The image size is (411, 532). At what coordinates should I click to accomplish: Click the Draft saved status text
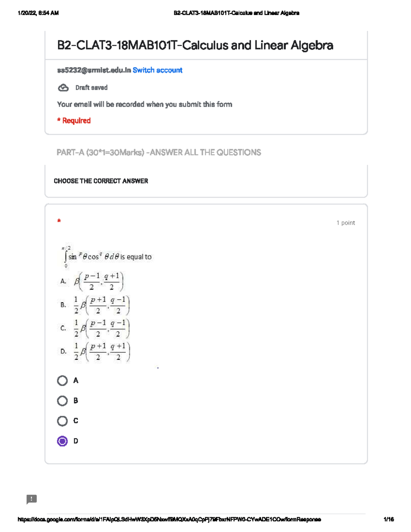(x=91, y=88)
